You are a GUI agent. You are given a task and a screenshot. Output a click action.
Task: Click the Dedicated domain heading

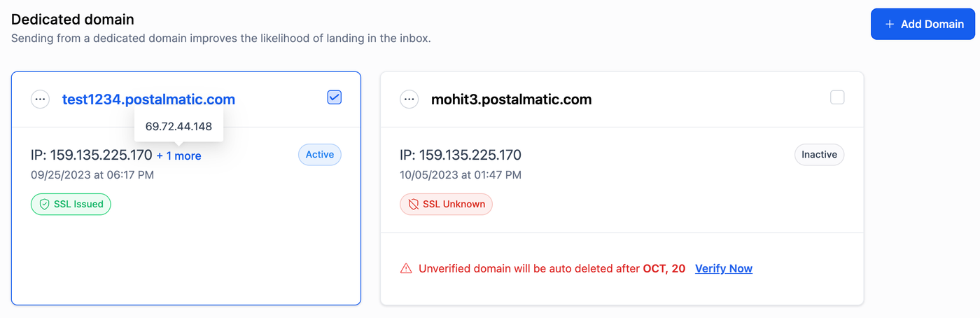click(x=73, y=20)
